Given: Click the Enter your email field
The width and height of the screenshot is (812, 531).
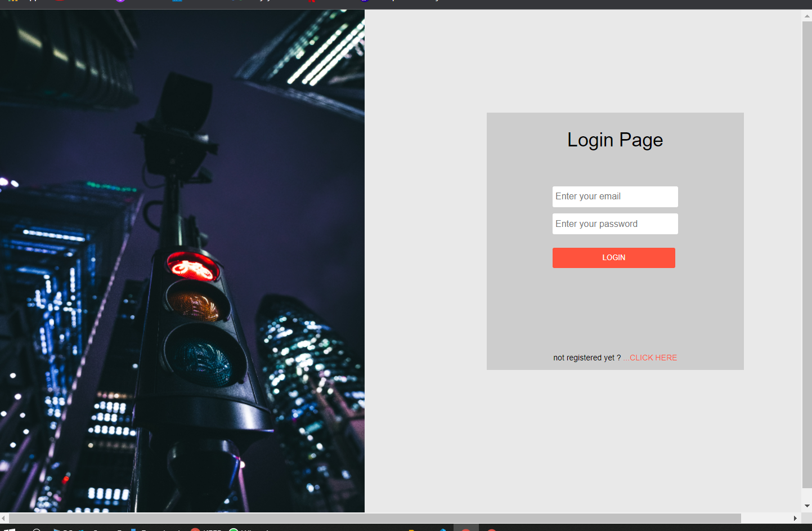Looking at the screenshot, I should pos(615,197).
